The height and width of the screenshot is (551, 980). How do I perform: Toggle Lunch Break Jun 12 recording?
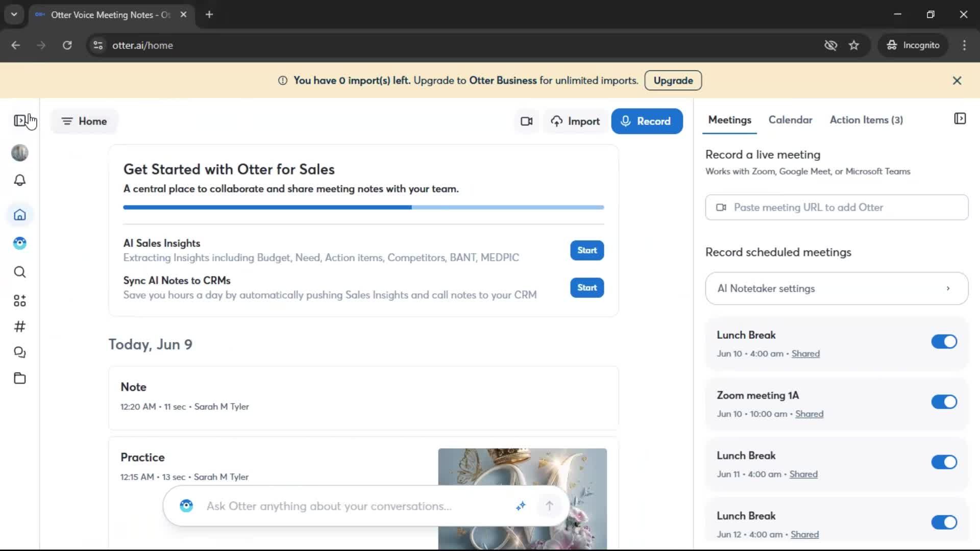tap(944, 522)
